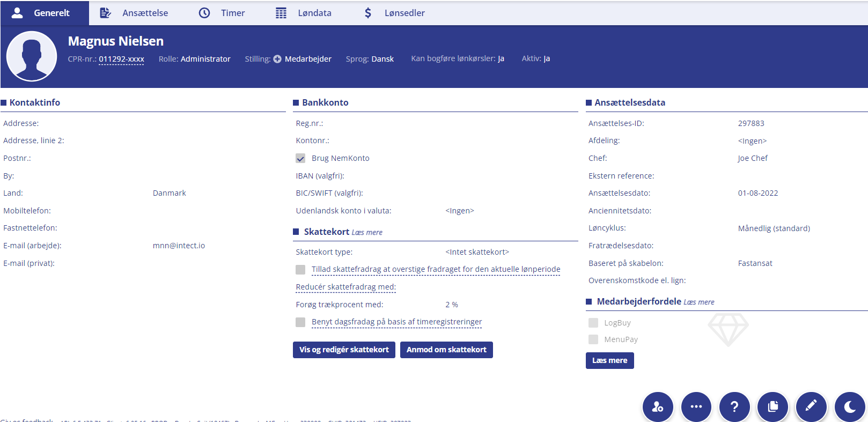The width and height of the screenshot is (868, 422).
Task: Click the Vis og redigér skattekort button
Action: click(344, 350)
